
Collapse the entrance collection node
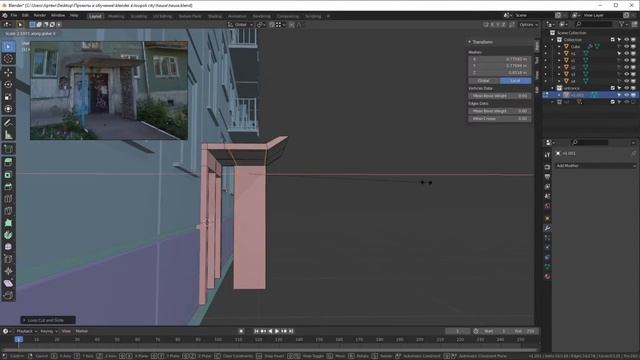pyautogui.click(x=553, y=88)
